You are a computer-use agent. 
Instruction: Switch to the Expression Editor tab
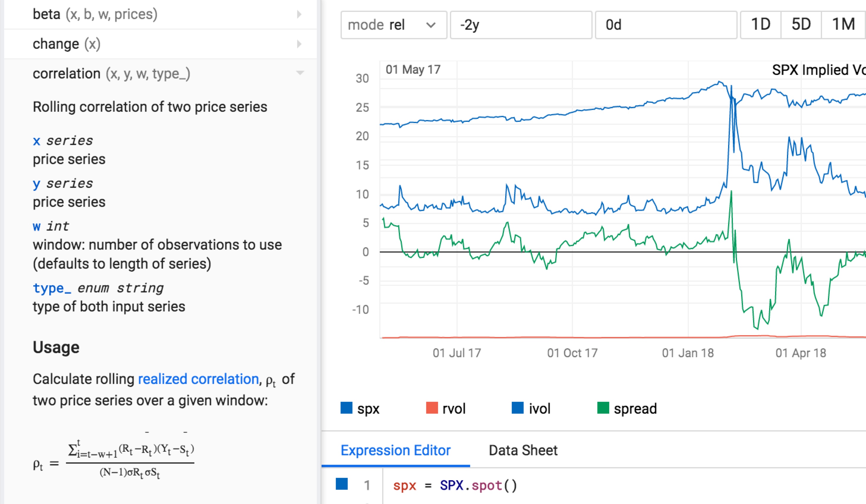coord(395,450)
